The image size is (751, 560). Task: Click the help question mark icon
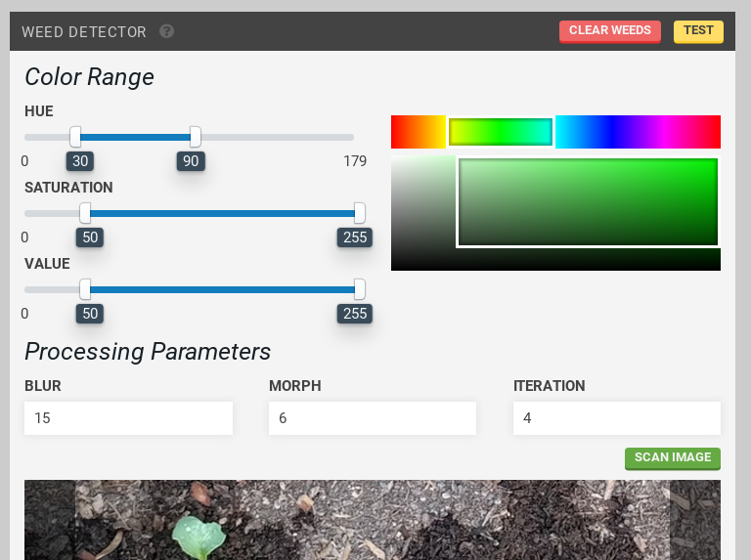click(167, 31)
